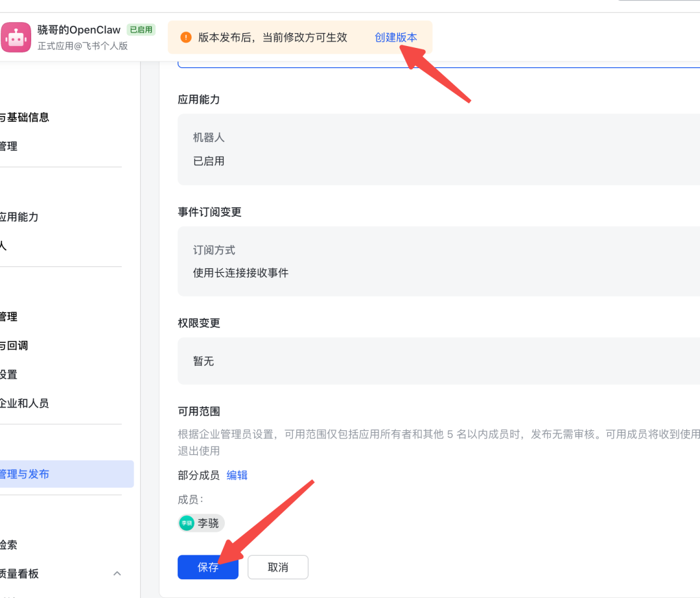Screen dimensions: 700x598
Task: Click the blue 保存 button
Action: point(207,567)
